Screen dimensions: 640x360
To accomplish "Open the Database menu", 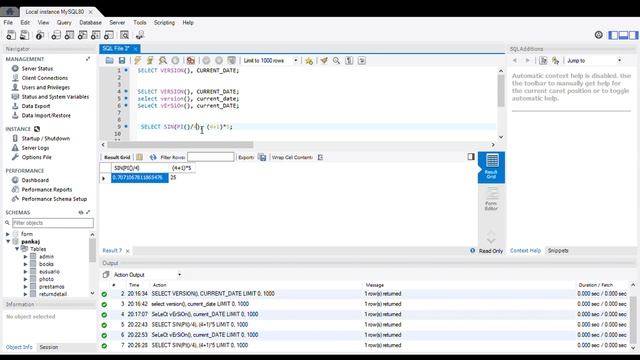I will 90,22.
